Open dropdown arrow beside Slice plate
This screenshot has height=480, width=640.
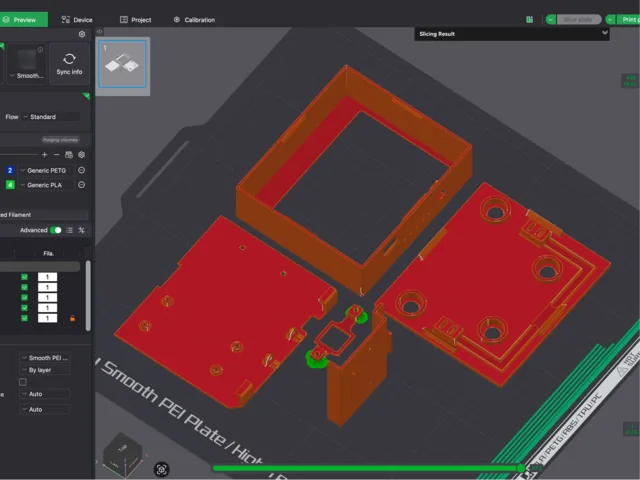tap(551, 20)
